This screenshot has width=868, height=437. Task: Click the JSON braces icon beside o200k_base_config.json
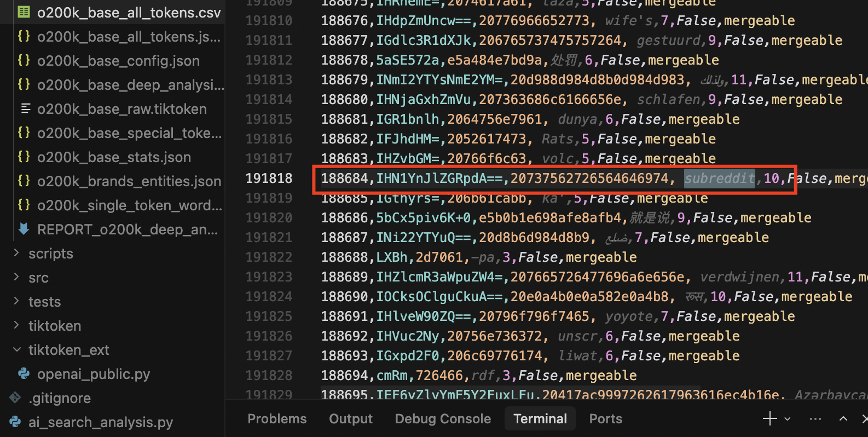(24, 60)
